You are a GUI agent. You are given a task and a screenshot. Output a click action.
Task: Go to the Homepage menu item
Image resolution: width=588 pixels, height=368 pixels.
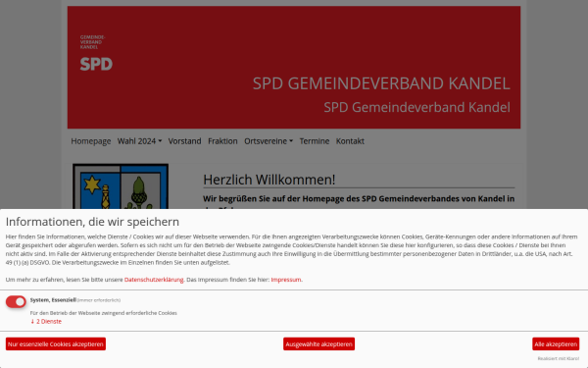pyautogui.click(x=91, y=141)
